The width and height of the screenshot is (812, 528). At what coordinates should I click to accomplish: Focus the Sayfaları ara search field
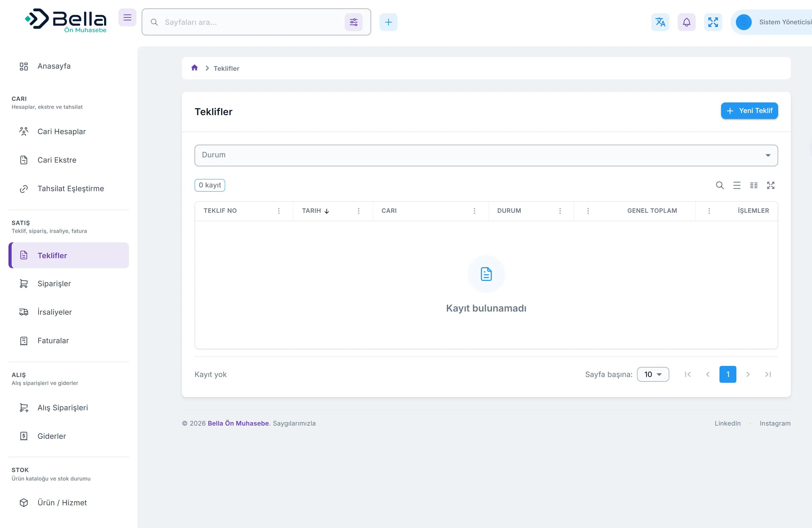point(252,22)
